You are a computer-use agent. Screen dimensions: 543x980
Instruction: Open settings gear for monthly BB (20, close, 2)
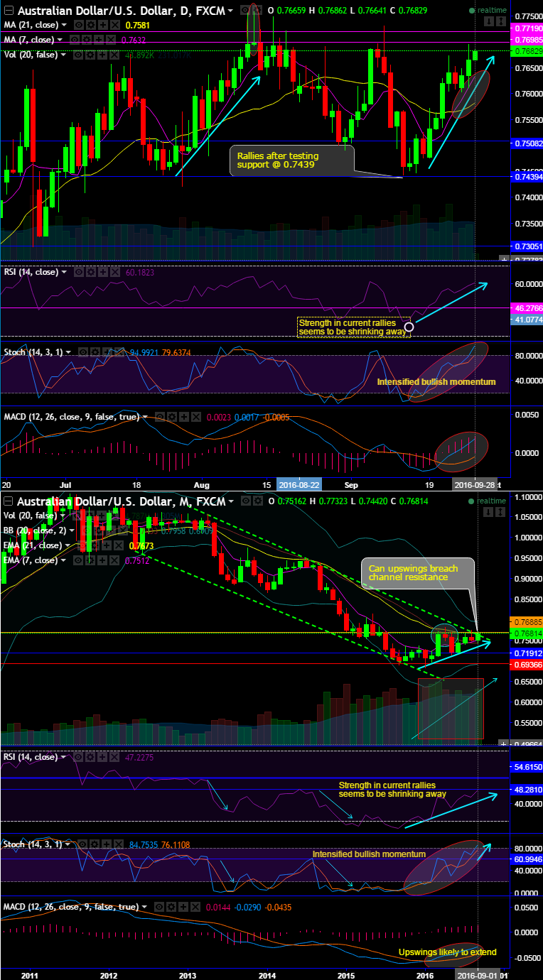(98, 530)
